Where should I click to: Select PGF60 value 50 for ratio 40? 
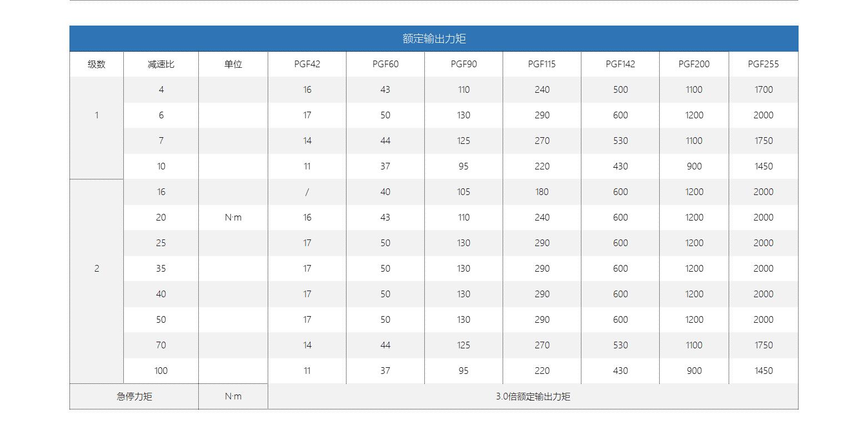click(x=385, y=294)
